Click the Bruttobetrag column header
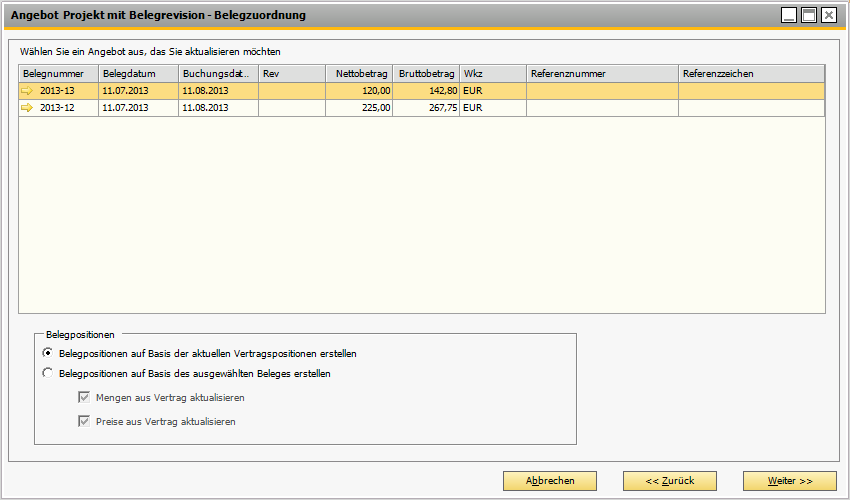The height and width of the screenshot is (500, 850). pos(426,74)
